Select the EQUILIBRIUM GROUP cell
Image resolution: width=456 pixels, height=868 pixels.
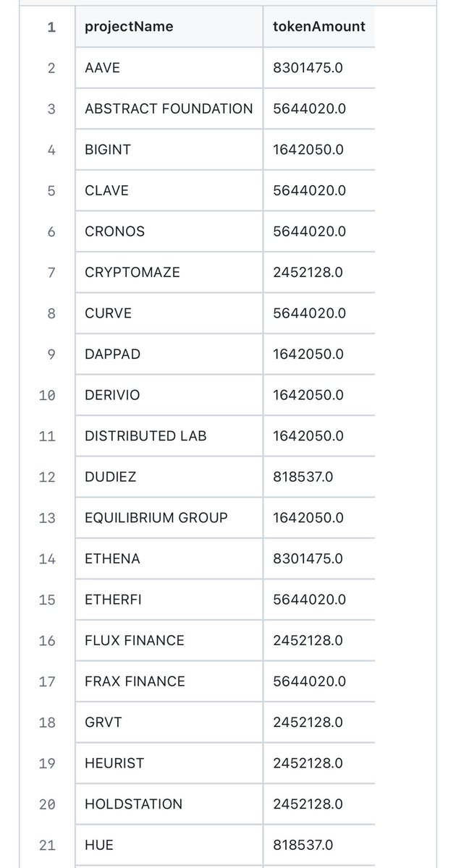tap(169, 518)
